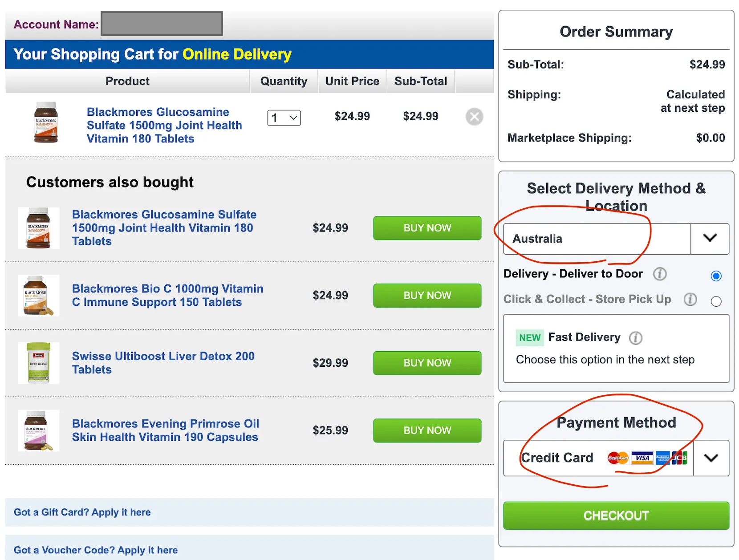Screen dimensions: 739x560
Task: Select Click & Collect Store Pick Up radio
Action: (716, 301)
